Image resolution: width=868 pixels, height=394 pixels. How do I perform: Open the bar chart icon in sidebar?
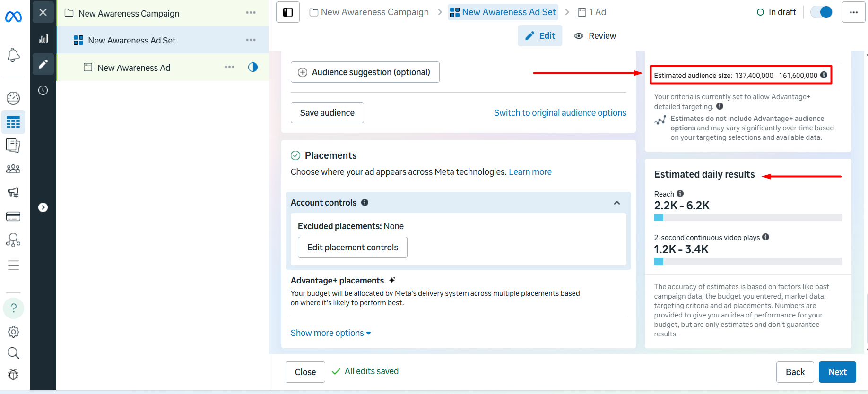click(x=43, y=39)
